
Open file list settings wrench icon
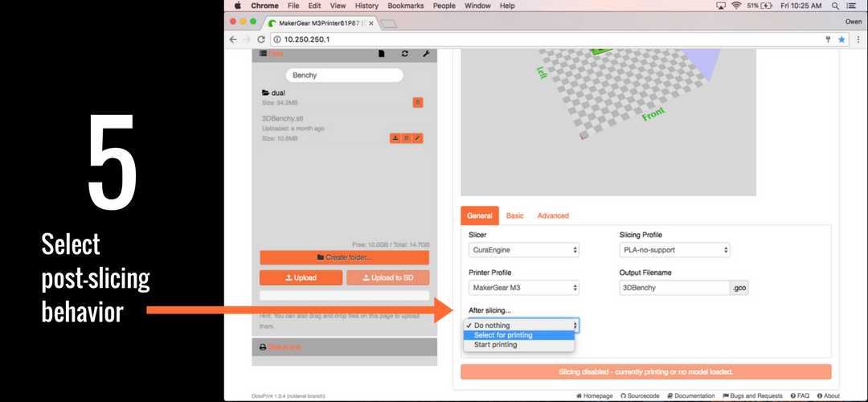coord(426,54)
